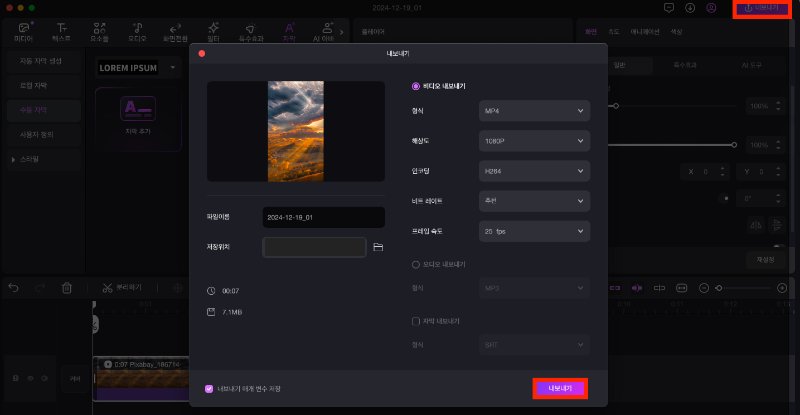The height and width of the screenshot is (415, 800).
Task: Open the resolution dropdown showing 1080P
Action: [534, 141]
